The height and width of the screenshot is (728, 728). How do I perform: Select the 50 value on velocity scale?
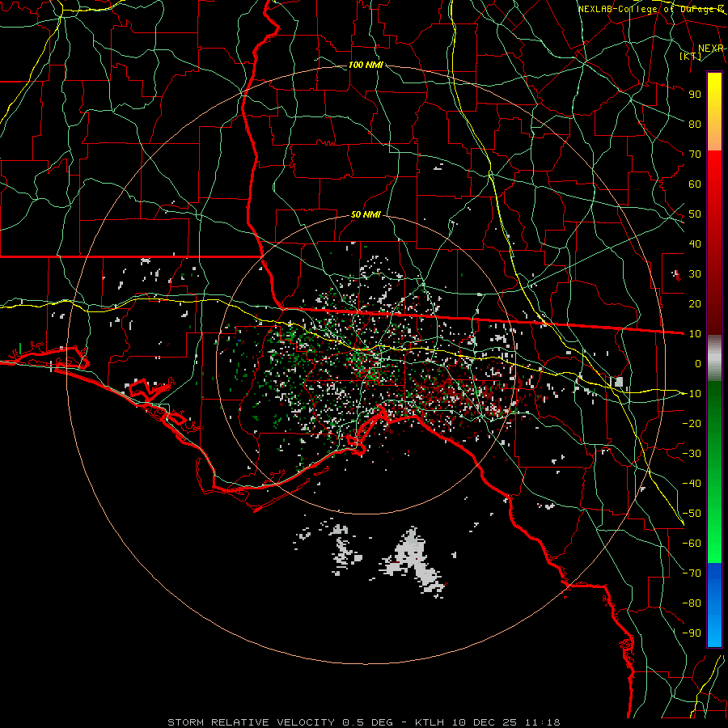[x=695, y=214]
